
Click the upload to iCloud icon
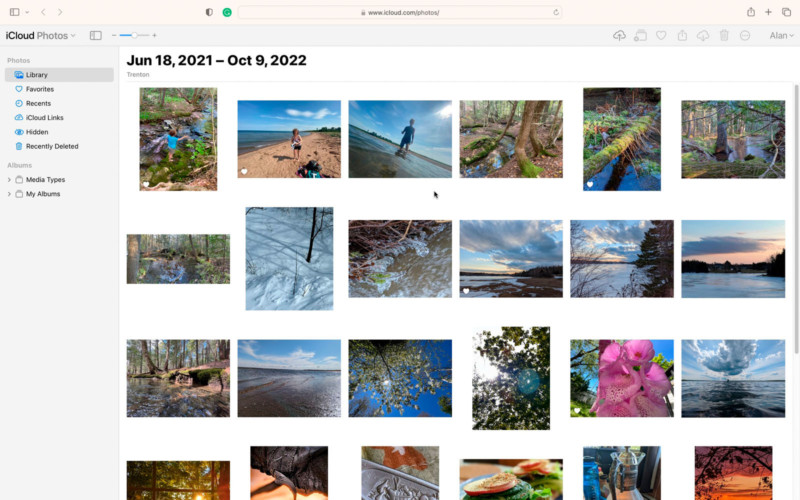click(619, 36)
